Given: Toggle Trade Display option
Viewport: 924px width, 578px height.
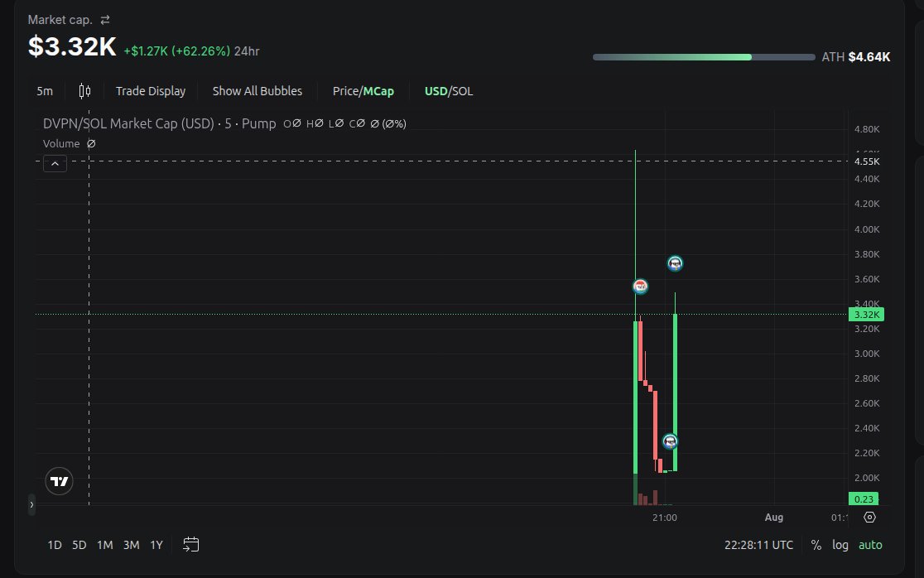Looking at the screenshot, I should pyautogui.click(x=150, y=91).
